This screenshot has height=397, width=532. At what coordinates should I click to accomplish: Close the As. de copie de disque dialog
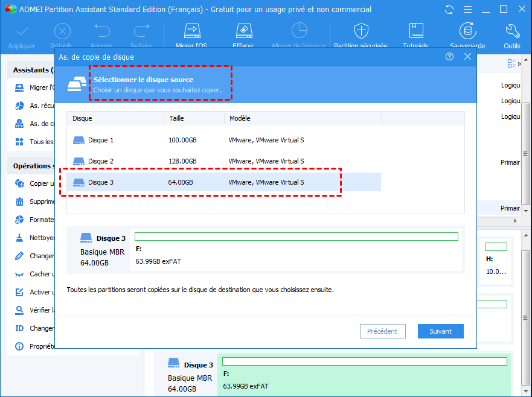[x=467, y=57]
